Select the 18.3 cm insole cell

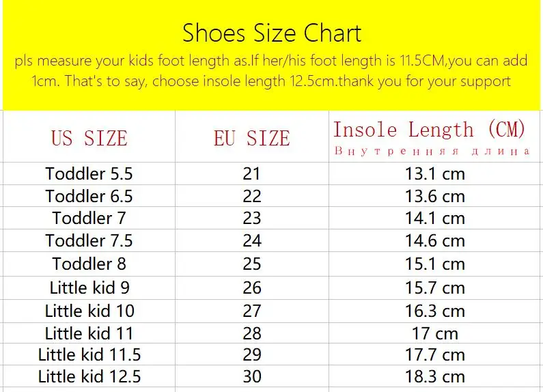435,376
